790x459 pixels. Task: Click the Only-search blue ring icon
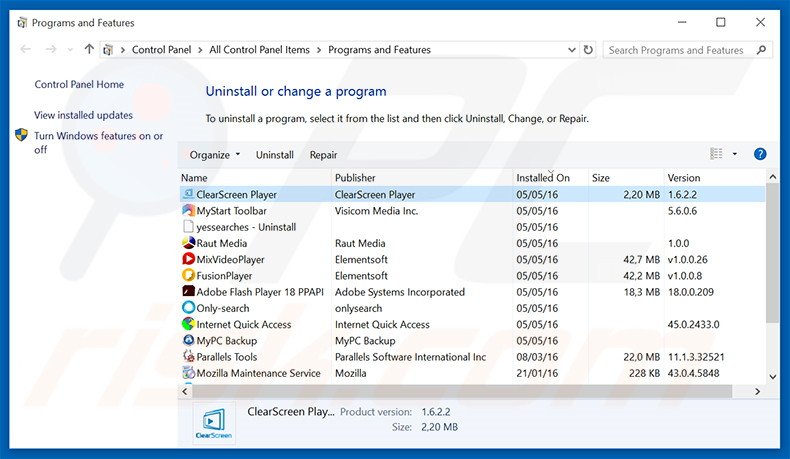tap(188, 307)
